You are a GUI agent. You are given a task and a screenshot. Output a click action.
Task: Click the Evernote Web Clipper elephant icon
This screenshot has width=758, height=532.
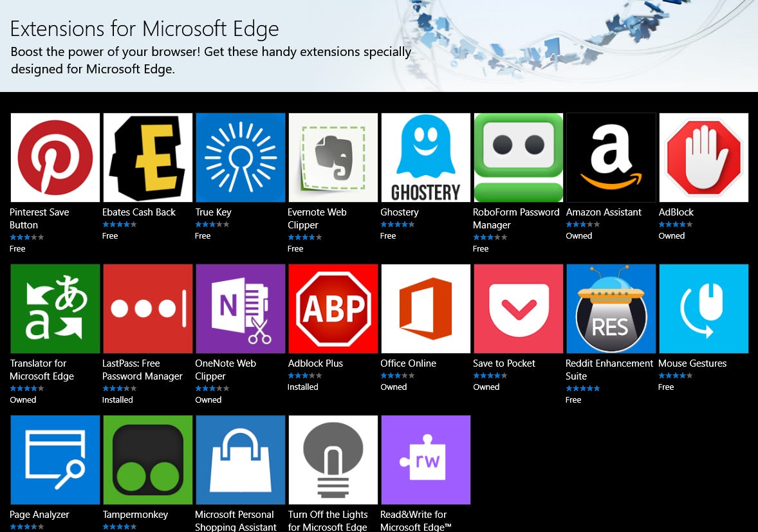333,157
